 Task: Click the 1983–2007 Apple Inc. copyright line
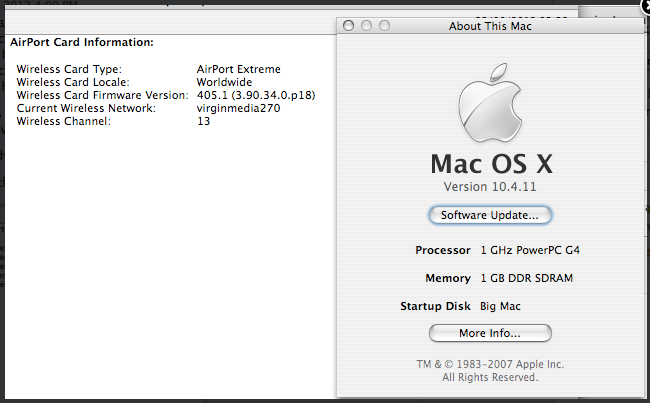tap(490, 364)
